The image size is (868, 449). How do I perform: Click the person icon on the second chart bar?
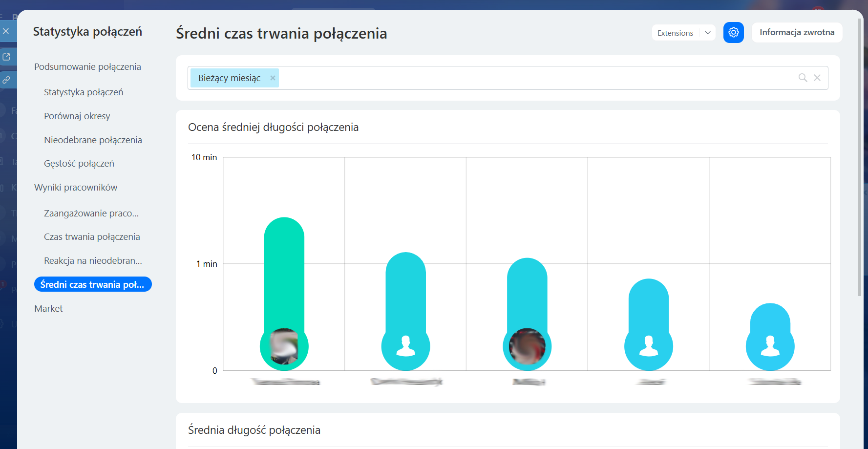[405, 346]
